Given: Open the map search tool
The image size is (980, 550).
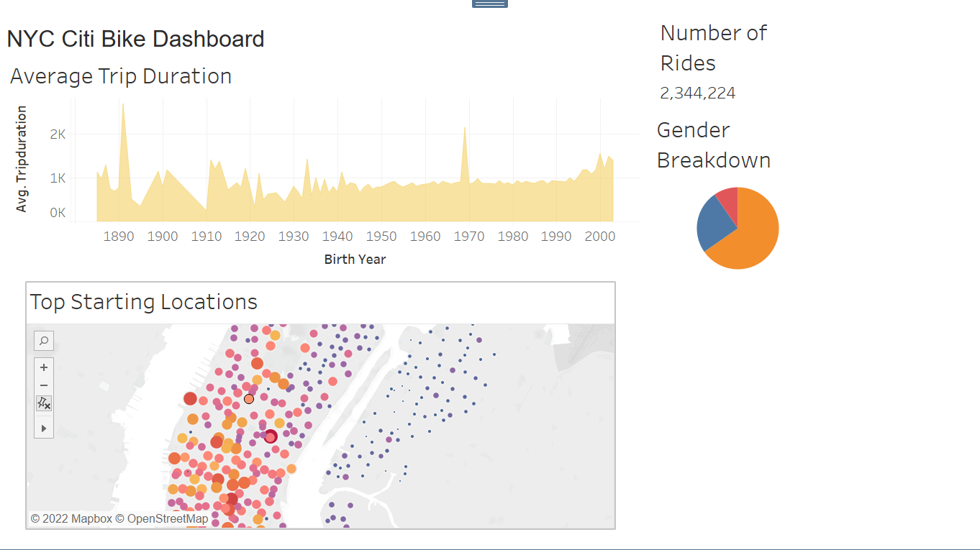Looking at the screenshot, I should pyautogui.click(x=44, y=340).
